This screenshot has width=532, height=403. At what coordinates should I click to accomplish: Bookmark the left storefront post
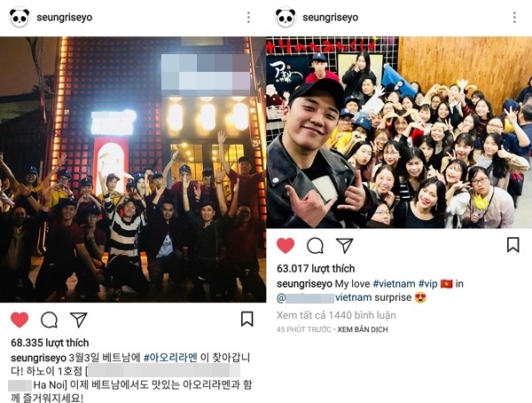[247, 319]
